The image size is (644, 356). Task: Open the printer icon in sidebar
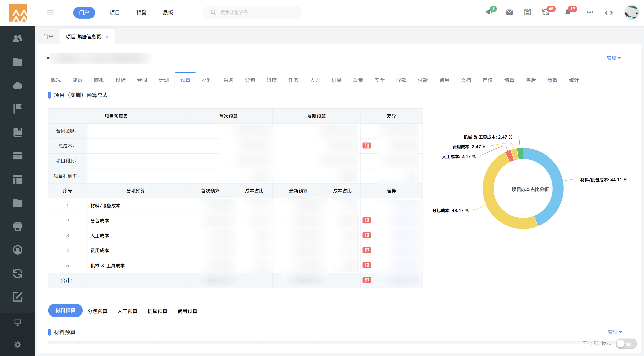[17, 226]
